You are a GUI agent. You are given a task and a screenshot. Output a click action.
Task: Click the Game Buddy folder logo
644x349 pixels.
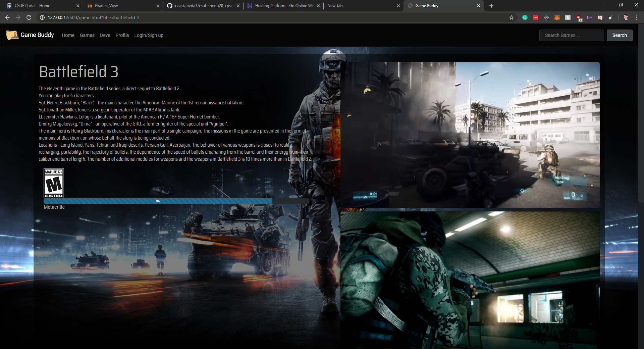(x=12, y=35)
